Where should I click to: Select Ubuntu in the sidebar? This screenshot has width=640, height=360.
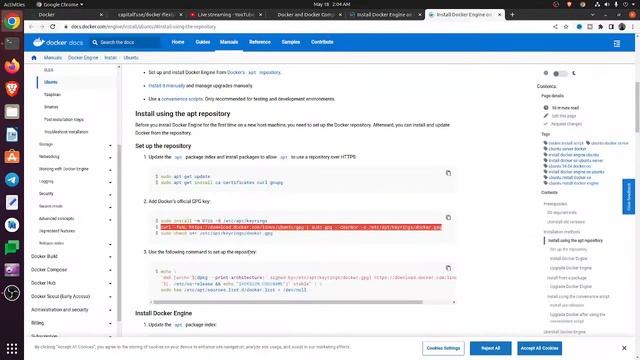click(51, 82)
